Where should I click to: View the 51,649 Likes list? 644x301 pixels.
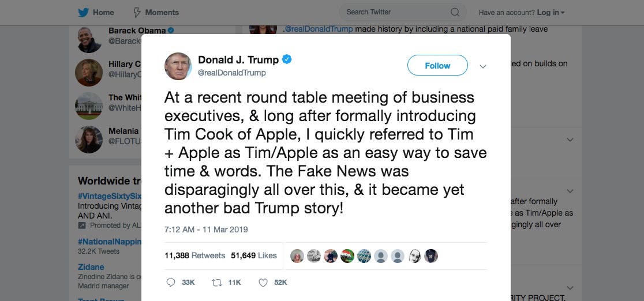pyautogui.click(x=254, y=255)
